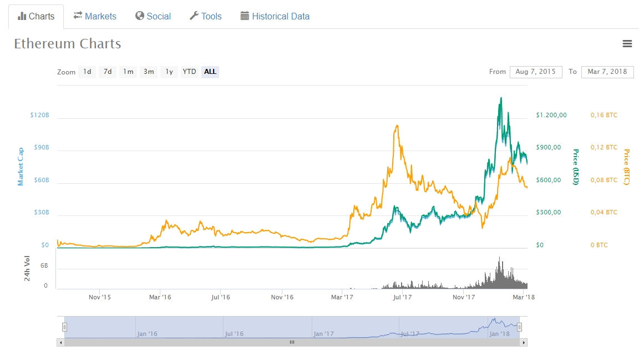
Task: Click the $1.200,00 price label
Action: pyautogui.click(x=551, y=115)
